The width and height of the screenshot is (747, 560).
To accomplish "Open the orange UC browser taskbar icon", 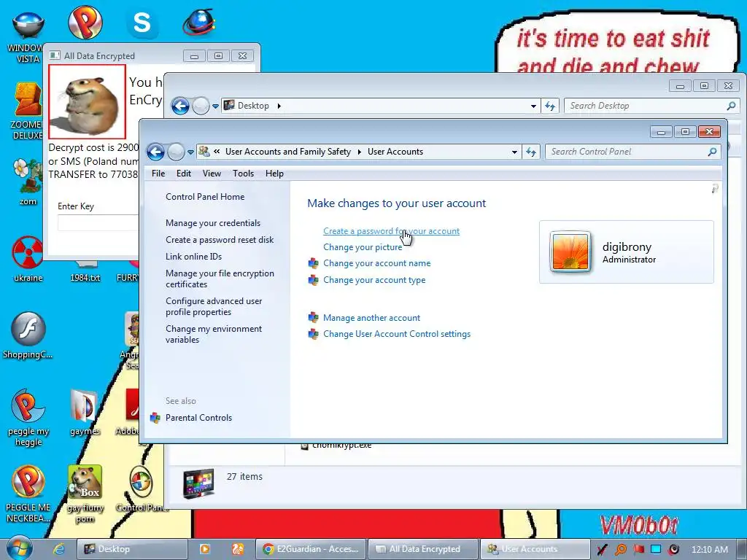I will click(237, 549).
